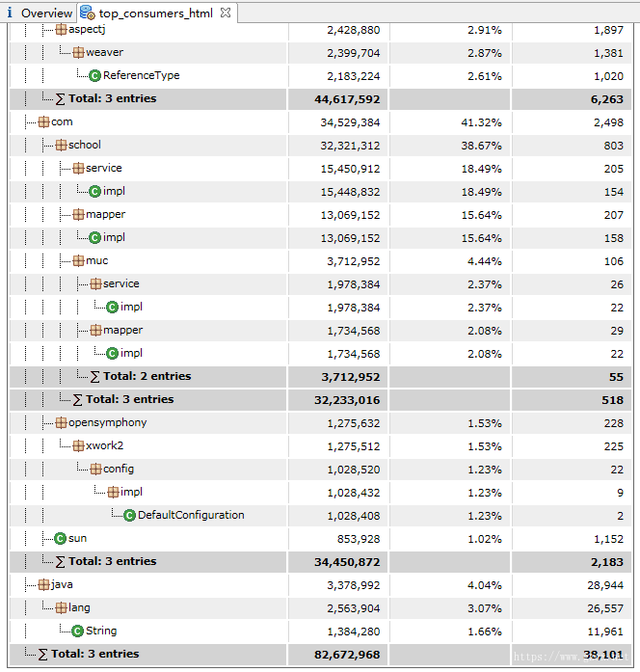Click the ReferenceType class icon
The height and width of the screenshot is (672, 640).
(94, 76)
